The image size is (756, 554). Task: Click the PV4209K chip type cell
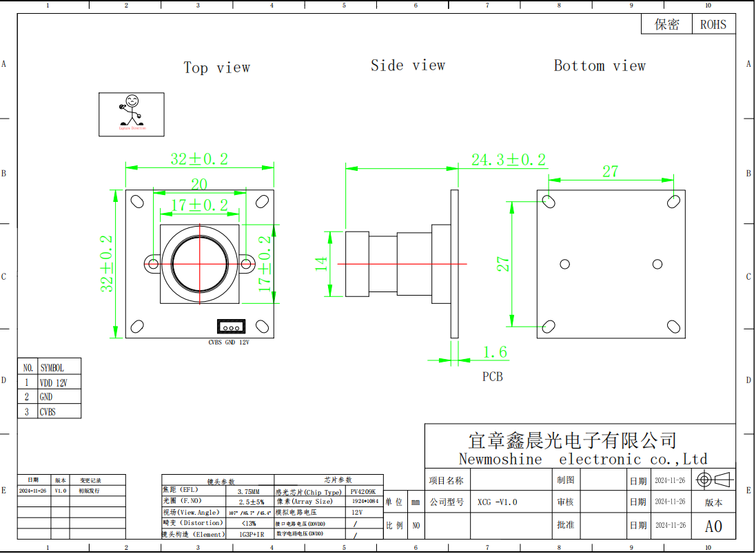click(363, 492)
